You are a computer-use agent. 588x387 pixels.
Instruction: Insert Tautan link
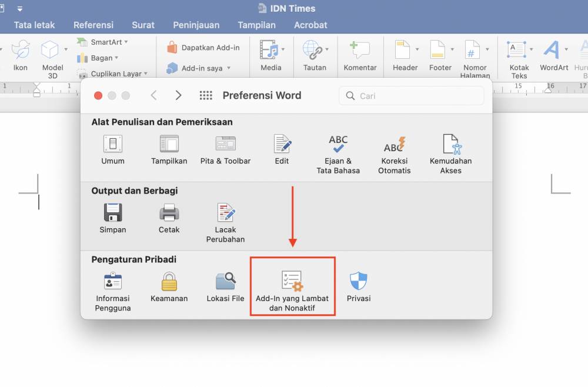click(315, 55)
